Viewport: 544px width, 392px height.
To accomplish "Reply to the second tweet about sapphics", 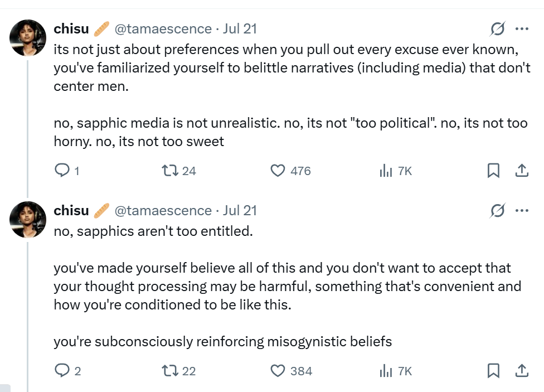I will click(x=61, y=370).
